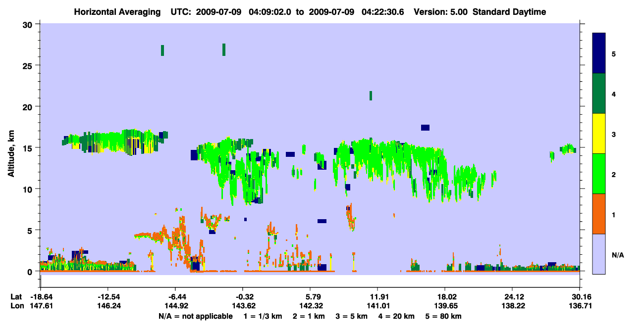The image size is (644, 330).
Task: Click the latitude value -0.32
Action: [x=242, y=297]
